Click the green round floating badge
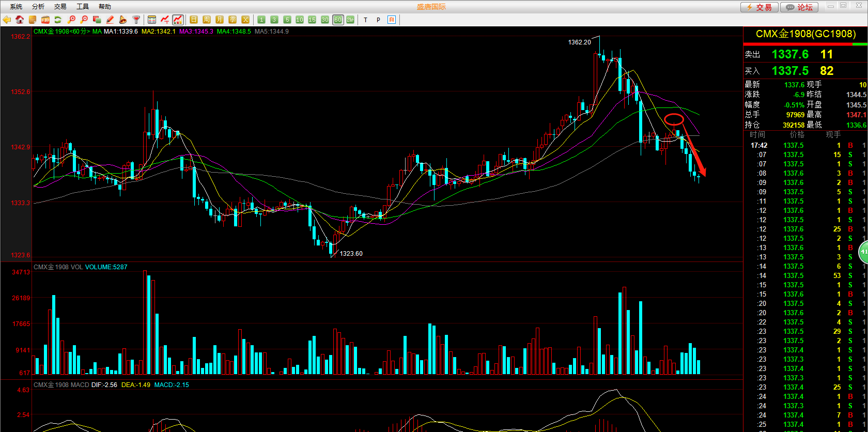This screenshot has width=868, height=432. (863, 252)
